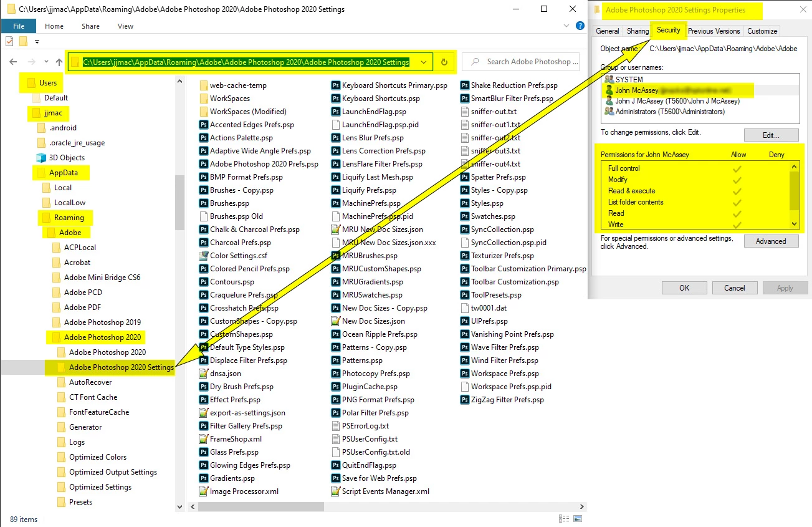Screen dimensions: 812x527
Task: Go up one folder level arrow
Action: tap(59, 62)
